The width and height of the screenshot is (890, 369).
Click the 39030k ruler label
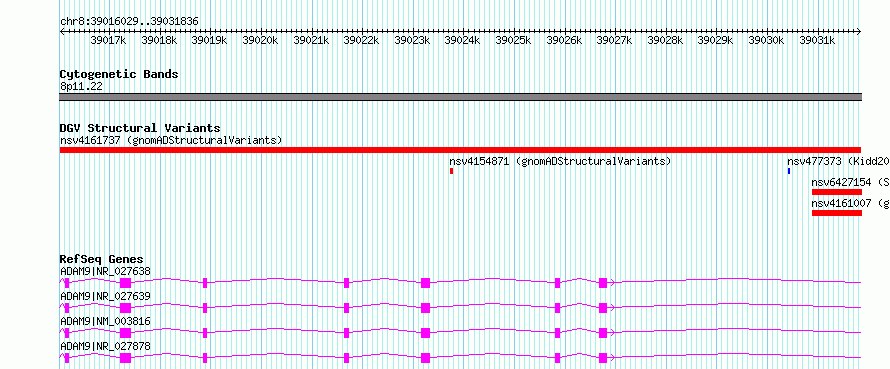766,40
